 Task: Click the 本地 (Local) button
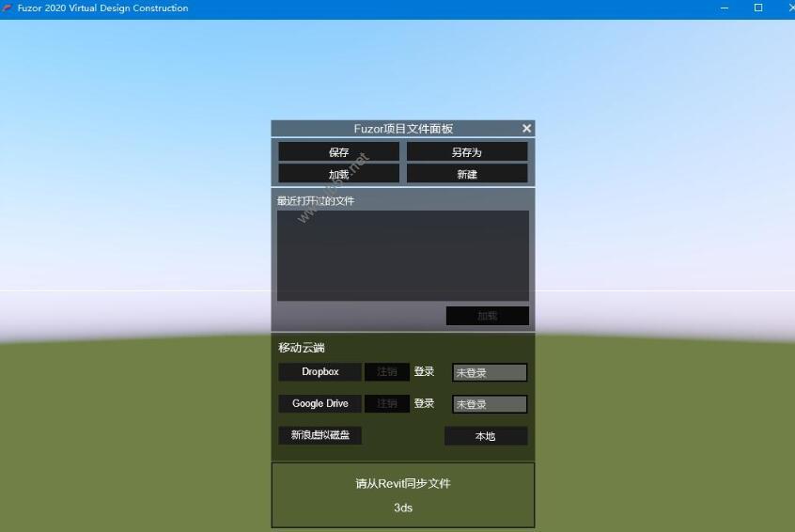(486, 436)
